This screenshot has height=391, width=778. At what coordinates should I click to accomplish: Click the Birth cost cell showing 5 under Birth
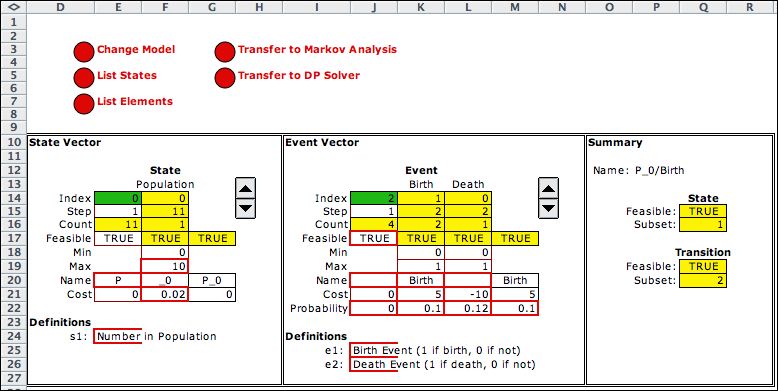pos(421,294)
